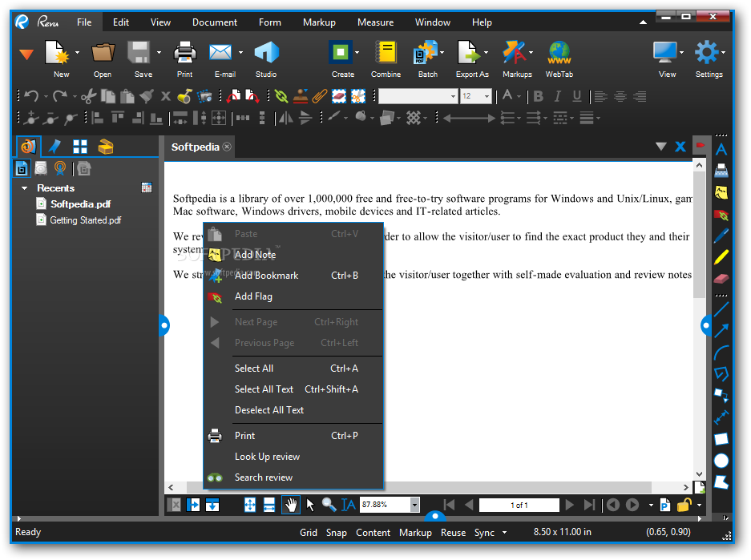
Task: Open Softpedia.pdf from Recents list
Action: pos(80,204)
